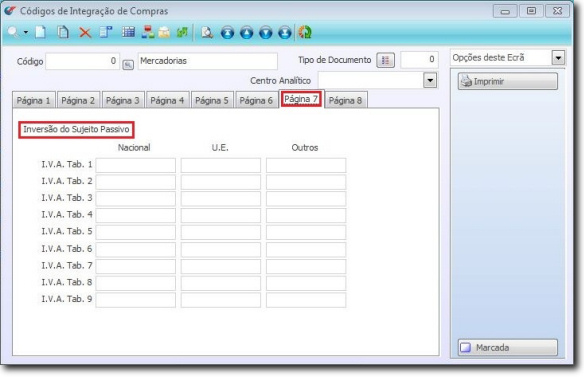Switch to Página 8 tab
The image size is (584, 377).
tap(345, 101)
